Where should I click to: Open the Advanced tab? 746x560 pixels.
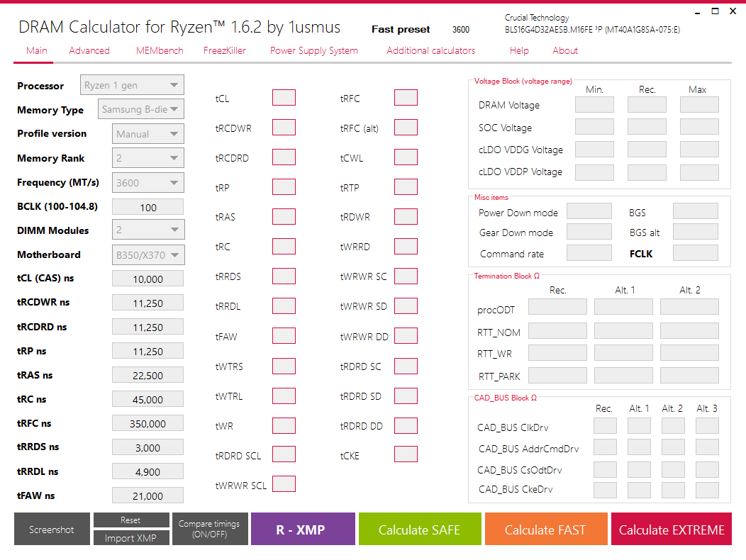click(89, 50)
